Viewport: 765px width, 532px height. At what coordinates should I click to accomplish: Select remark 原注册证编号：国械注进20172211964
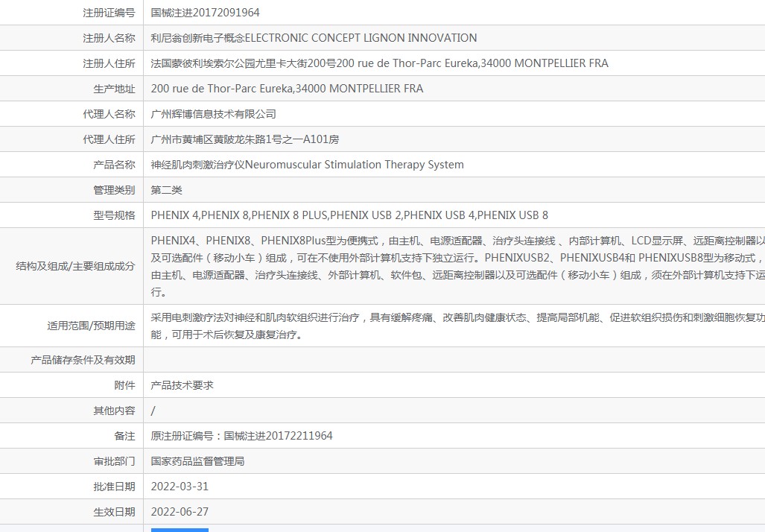coord(241,437)
